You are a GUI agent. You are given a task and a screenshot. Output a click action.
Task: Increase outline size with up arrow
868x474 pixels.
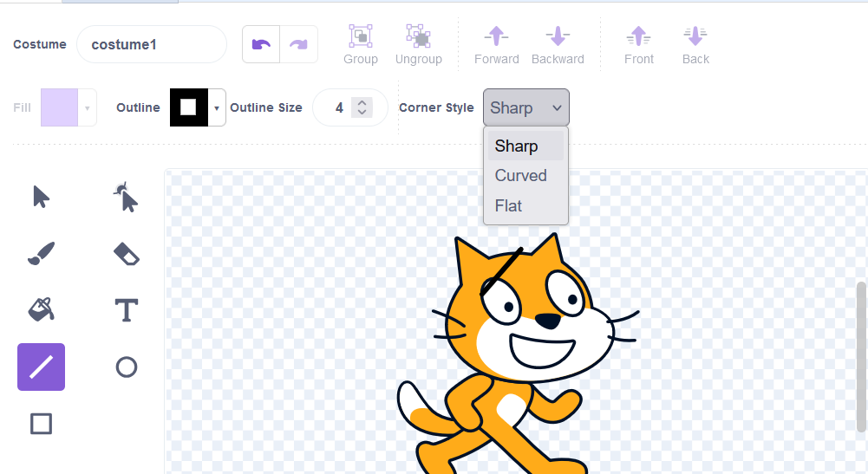363,103
